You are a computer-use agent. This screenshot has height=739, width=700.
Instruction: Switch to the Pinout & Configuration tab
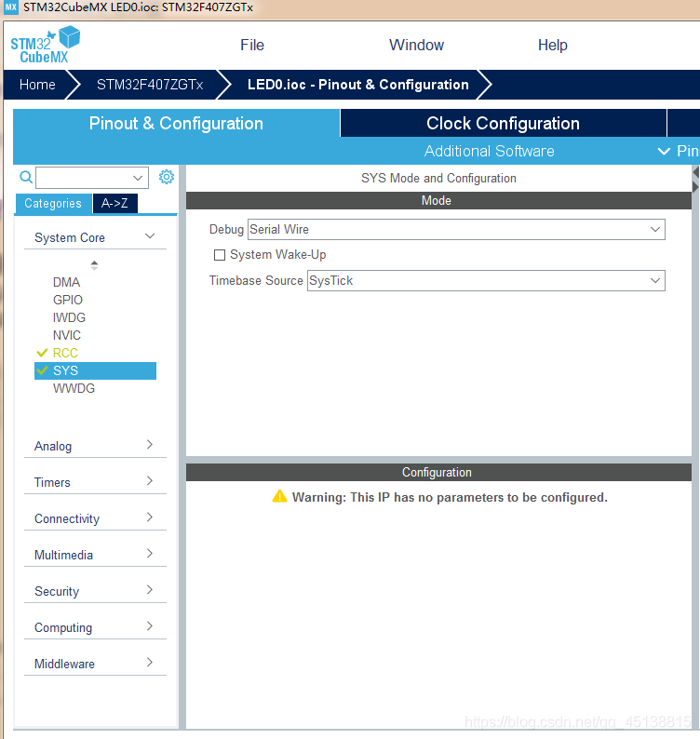(x=176, y=124)
